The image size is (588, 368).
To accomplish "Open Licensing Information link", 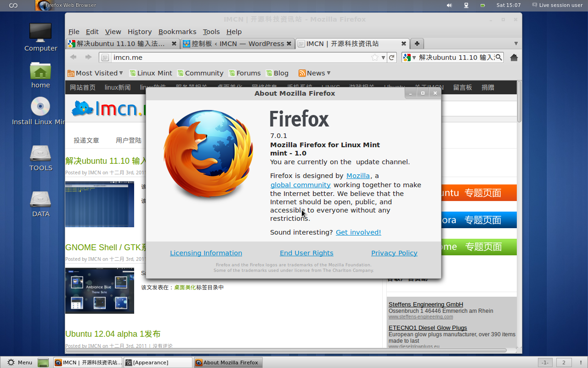I will tap(206, 253).
